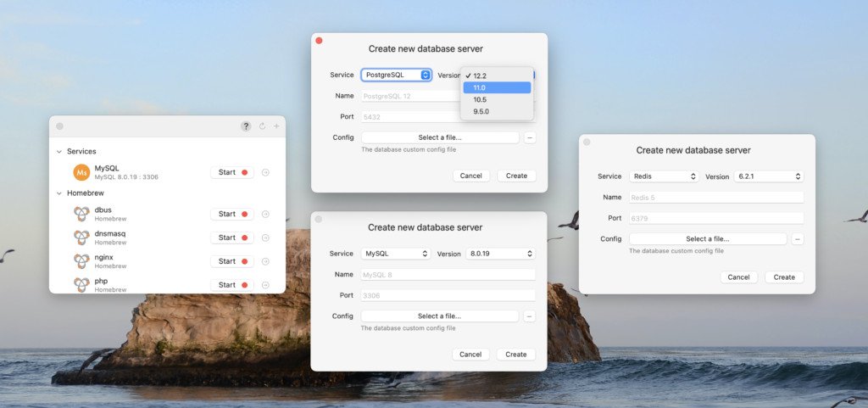
Task: Click the plus icon to add service
Action: pos(276,126)
